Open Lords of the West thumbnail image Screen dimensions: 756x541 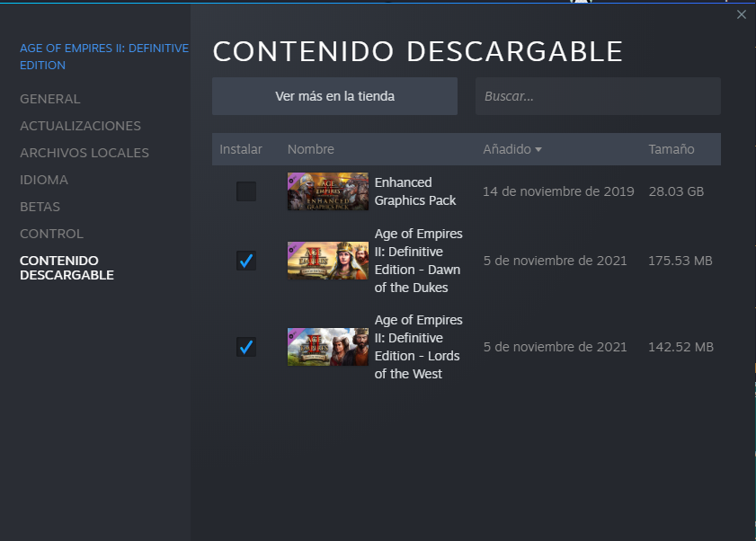[328, 347]
